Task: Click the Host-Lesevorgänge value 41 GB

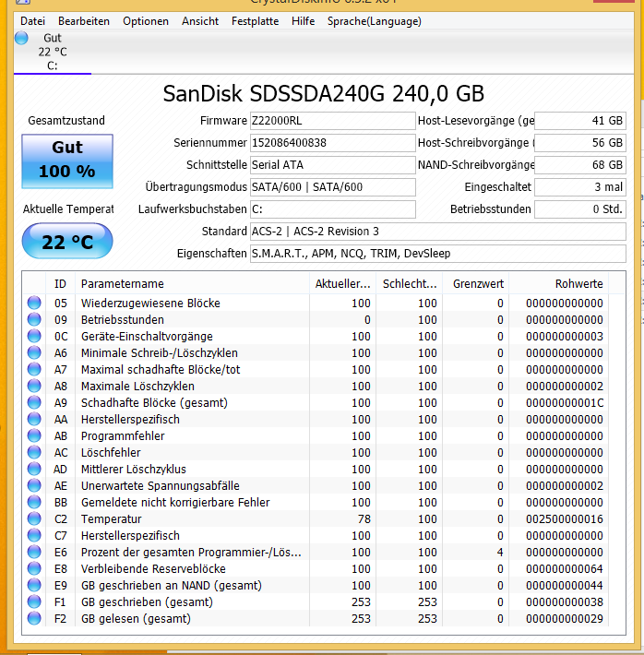Action: tap(580, 121)
